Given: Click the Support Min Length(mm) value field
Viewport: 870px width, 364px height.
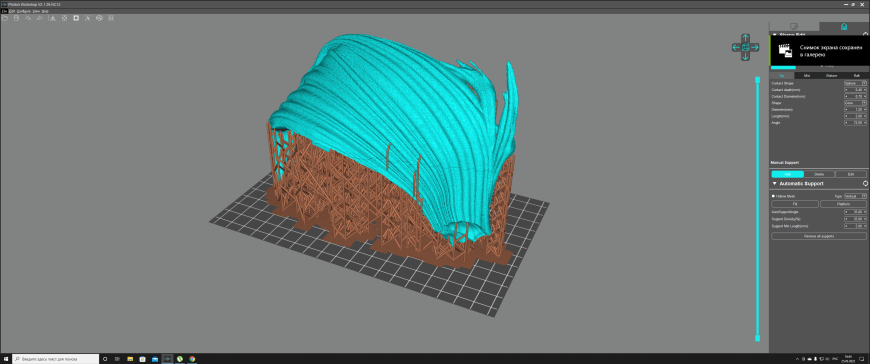Looking at the screenshot, I should 855,226.
